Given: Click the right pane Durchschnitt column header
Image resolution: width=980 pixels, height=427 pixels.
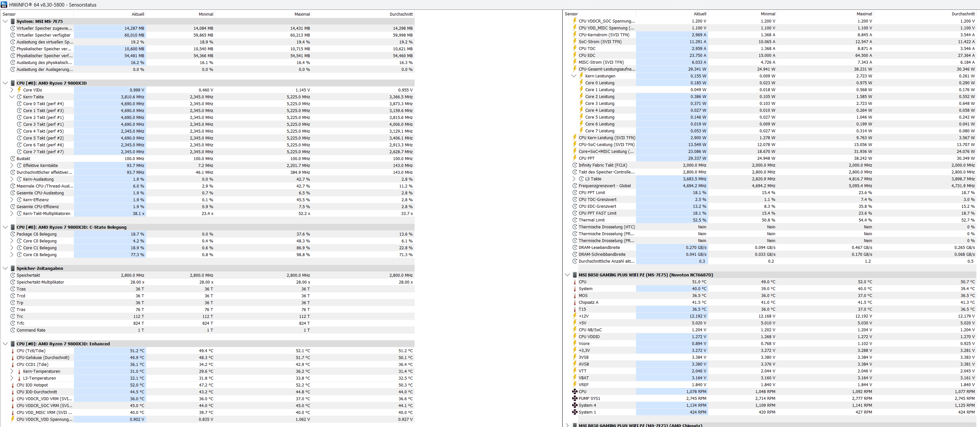Looking at the screenshot, I should tap(963, 14).
